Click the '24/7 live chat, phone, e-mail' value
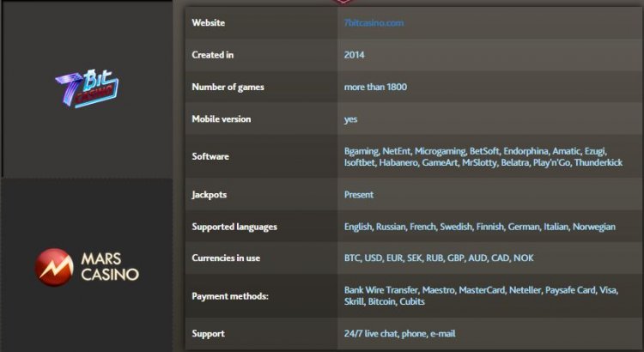The height and width of the screenshot is (352, 644). [399, 333]
